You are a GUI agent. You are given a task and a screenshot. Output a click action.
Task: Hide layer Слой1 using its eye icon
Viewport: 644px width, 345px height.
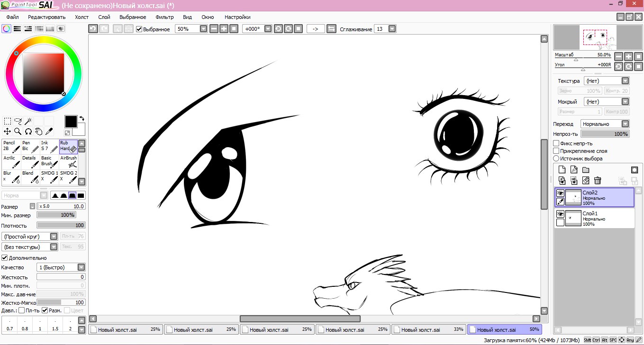[x=560, y=214]
